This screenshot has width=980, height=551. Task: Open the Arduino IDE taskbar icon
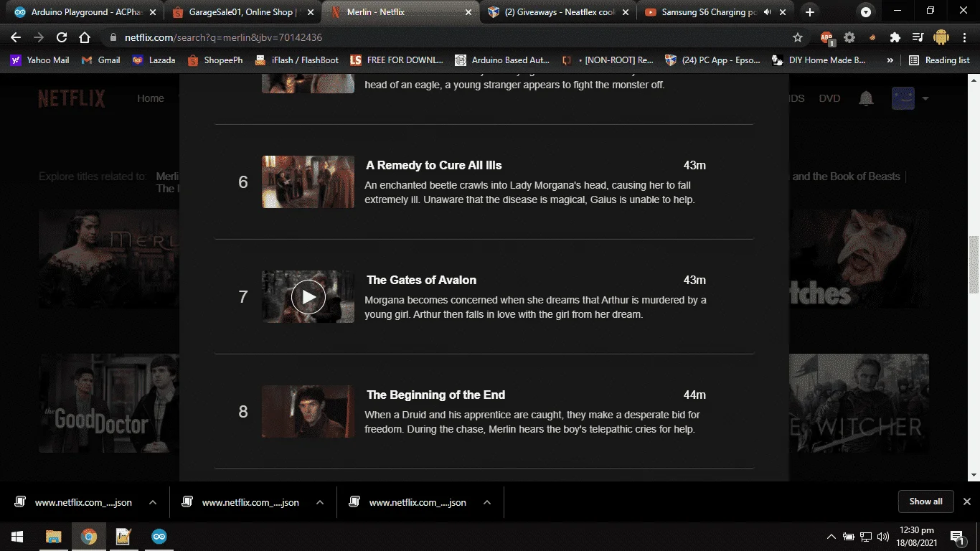159,537
